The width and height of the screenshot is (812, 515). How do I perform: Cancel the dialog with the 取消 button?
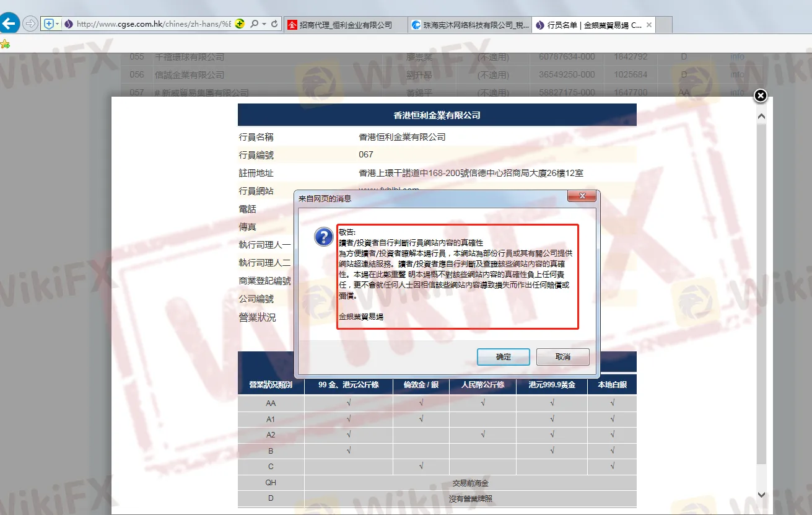point(563,357)
